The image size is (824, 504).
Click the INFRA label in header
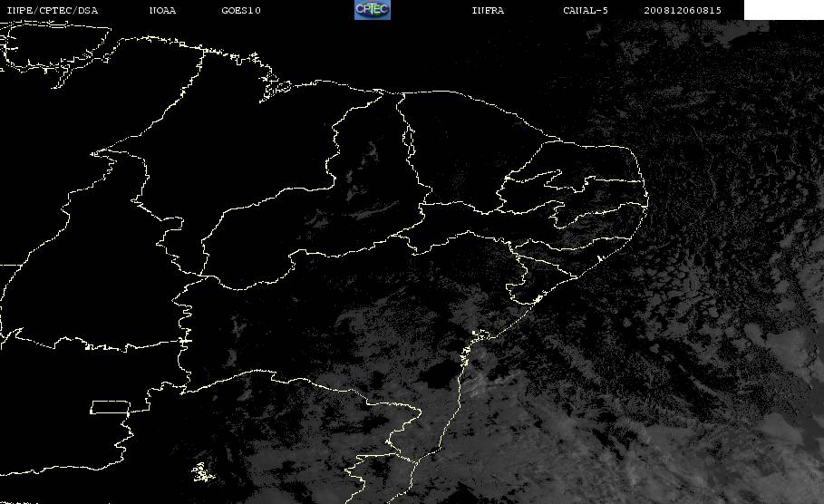489,11
